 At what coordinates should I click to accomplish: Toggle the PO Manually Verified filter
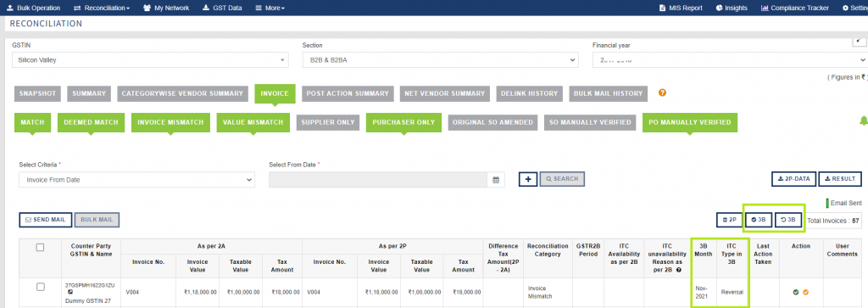[x=690, y=122]
